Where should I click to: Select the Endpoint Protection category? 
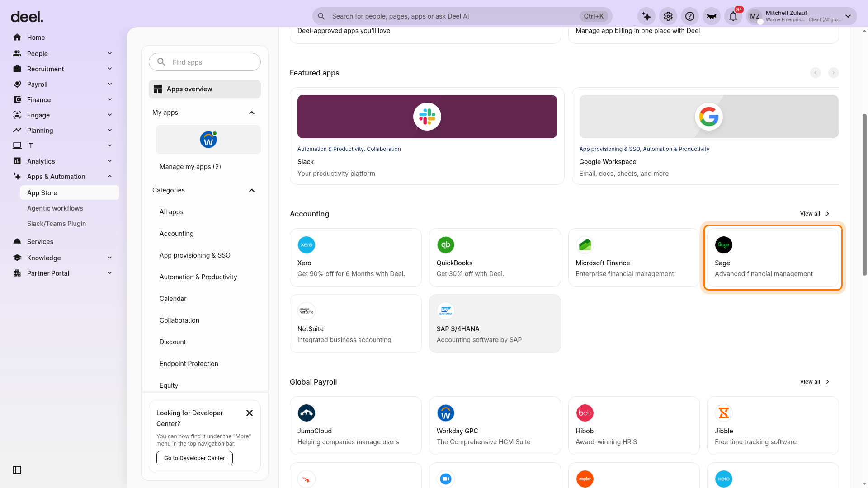[189, 364]
